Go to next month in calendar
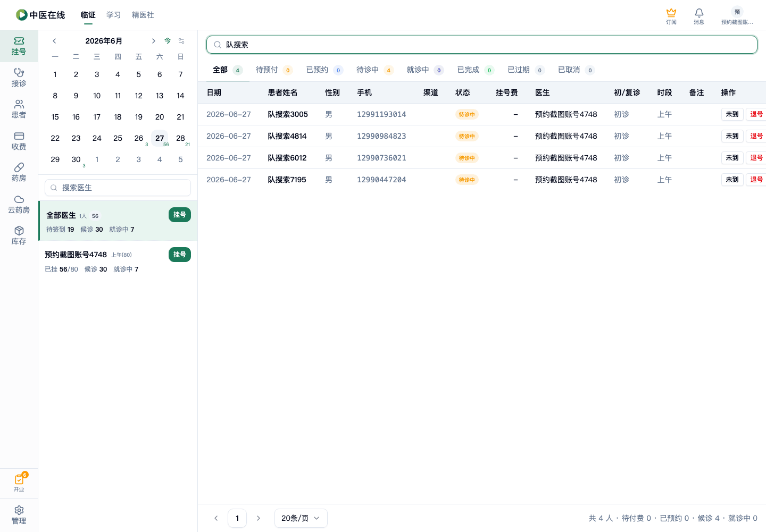Image resolution: width=766 pixels, height=532 pixels. [153, 41]
